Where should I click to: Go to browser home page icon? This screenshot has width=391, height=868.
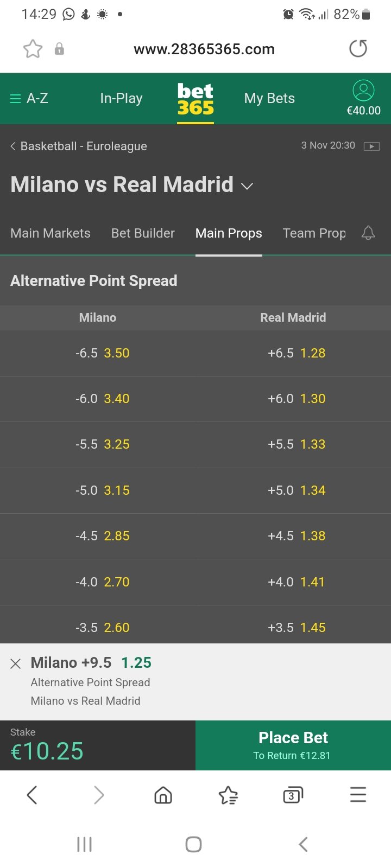[x=163, y=795]
